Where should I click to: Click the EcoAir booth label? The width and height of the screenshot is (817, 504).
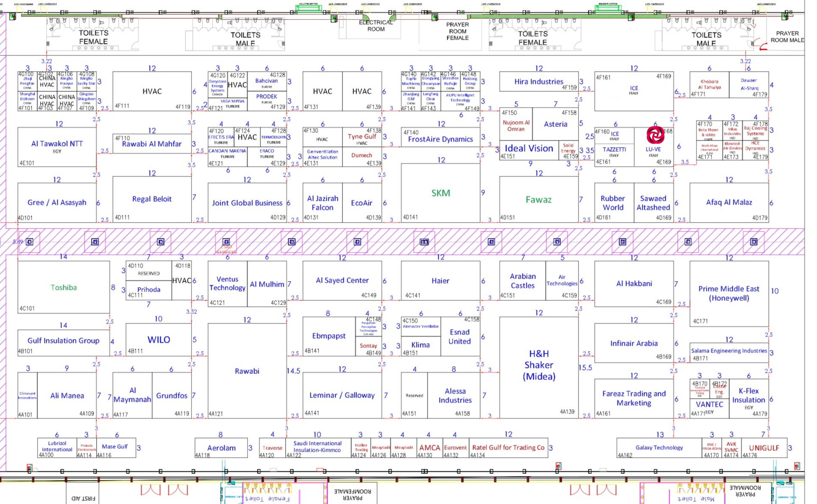[362, 203]
